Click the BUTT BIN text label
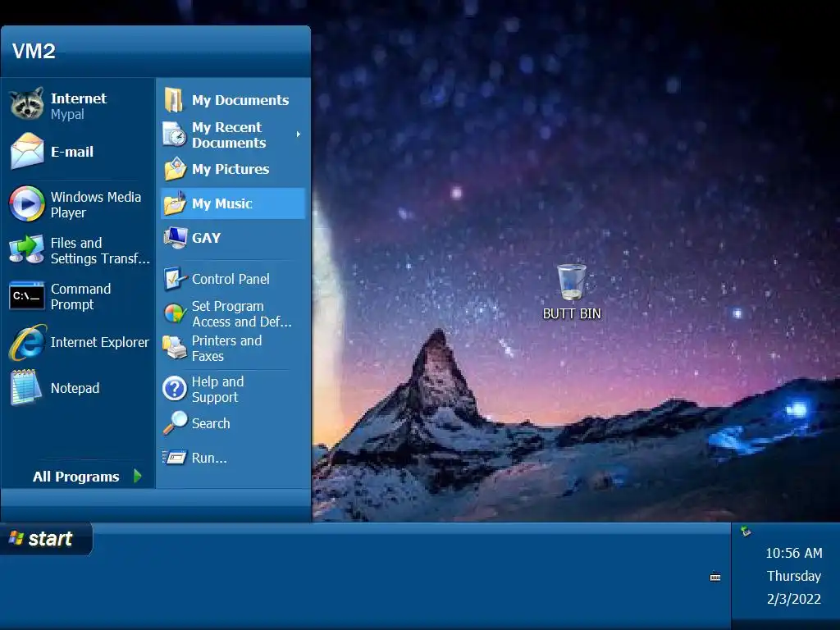This screenshot has height=630, width=840. pos(572,314)
